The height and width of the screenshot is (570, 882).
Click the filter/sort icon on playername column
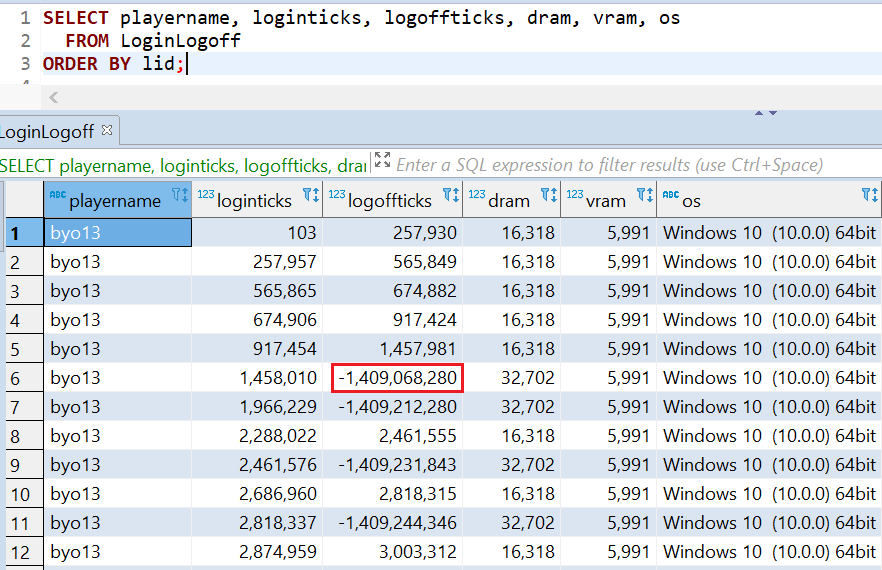[179, 196]
